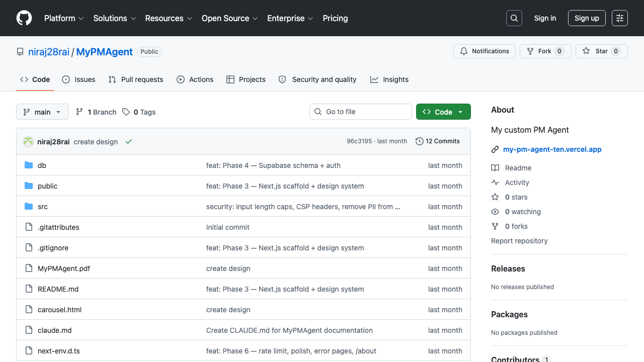
Task: Click the niraj28rai avatar in commit bar
Action: coord(28,142)
